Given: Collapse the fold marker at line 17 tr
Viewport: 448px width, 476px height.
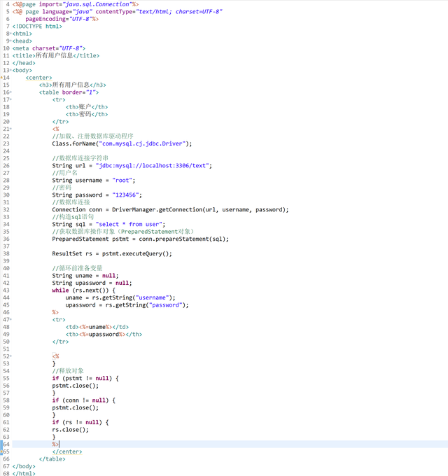Looking at the screenshot, I should 10,99.
